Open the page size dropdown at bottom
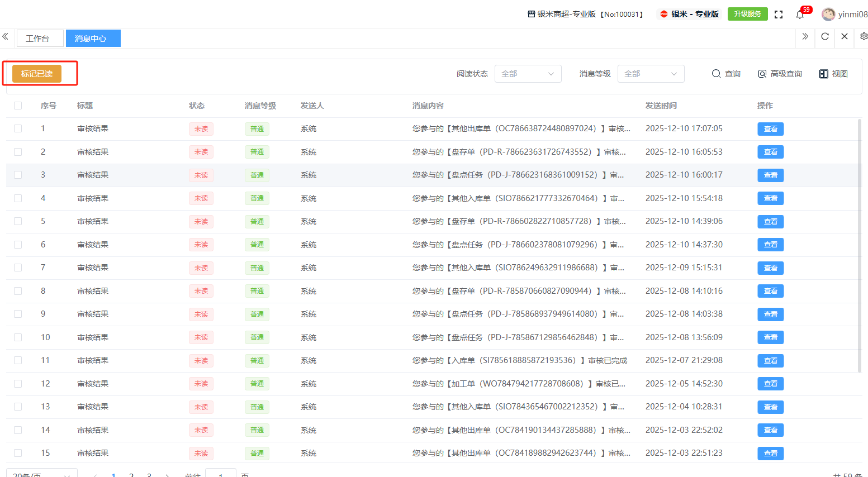 [x=42, y=474]
